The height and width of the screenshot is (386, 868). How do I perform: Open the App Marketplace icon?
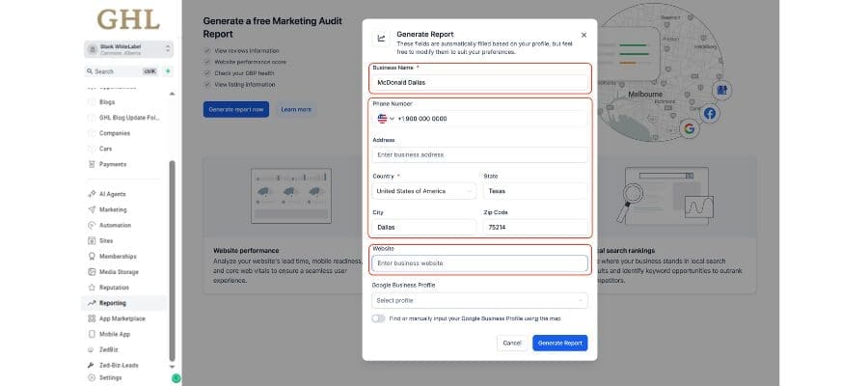(x=92, y=318)
